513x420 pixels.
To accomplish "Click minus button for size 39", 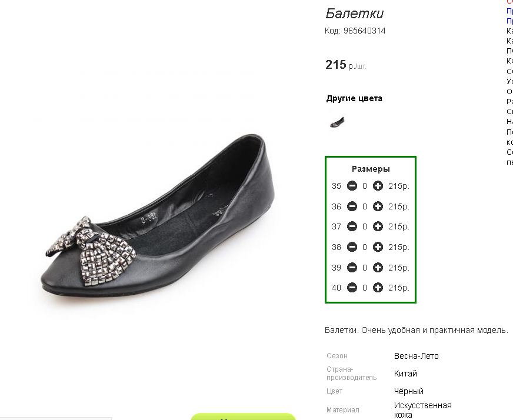I will (x=352, y=268).
